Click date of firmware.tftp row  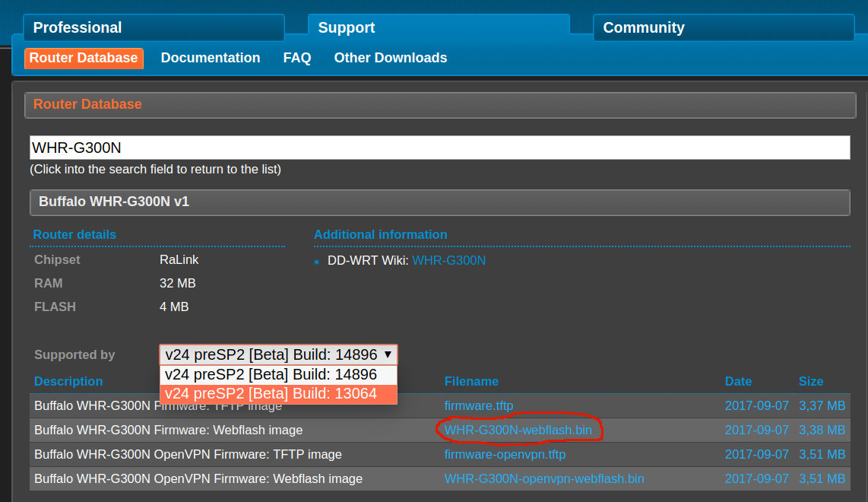(757, 405)
